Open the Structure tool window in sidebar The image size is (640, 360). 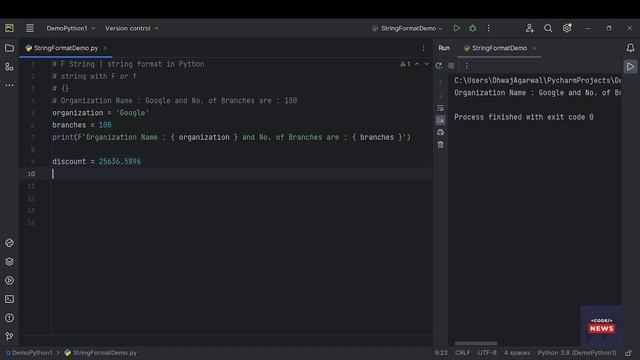click(x=9, y=67)
